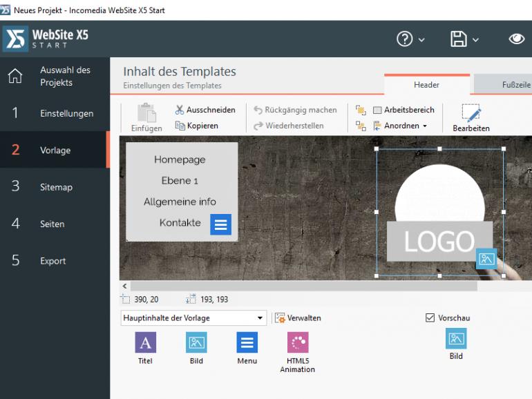Click the scroll-left arrow below canvas
Viewport: 532px width, 399px height.
click(124, 286)
